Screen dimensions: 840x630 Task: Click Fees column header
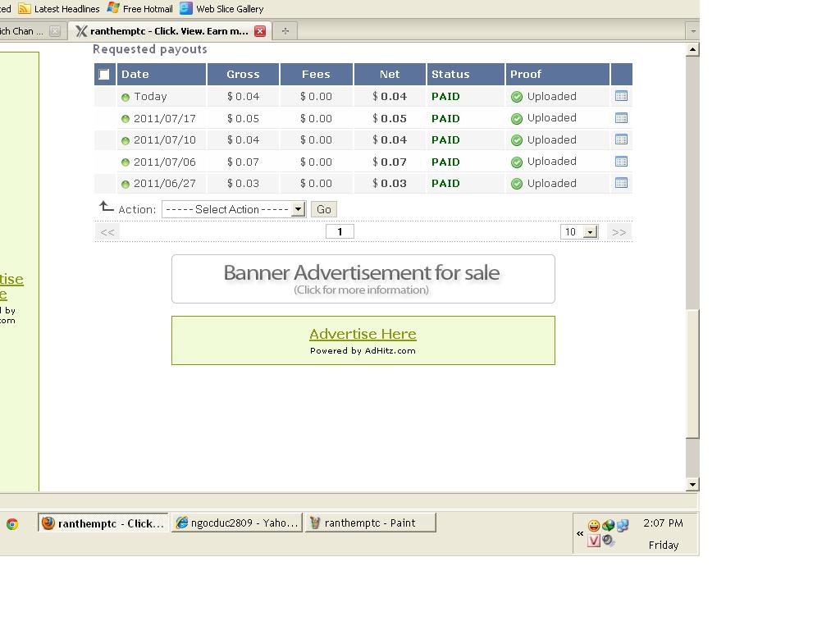(x=316, y=75)
